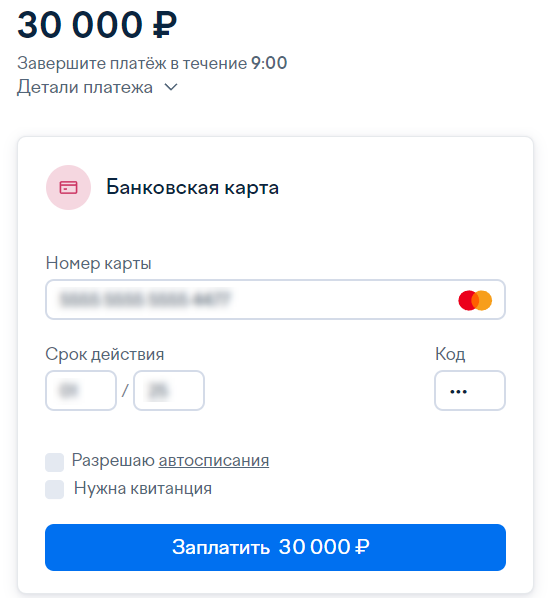
Task: Click the Заплатить 30 000 ₽ button
Action: coord(275,547)
